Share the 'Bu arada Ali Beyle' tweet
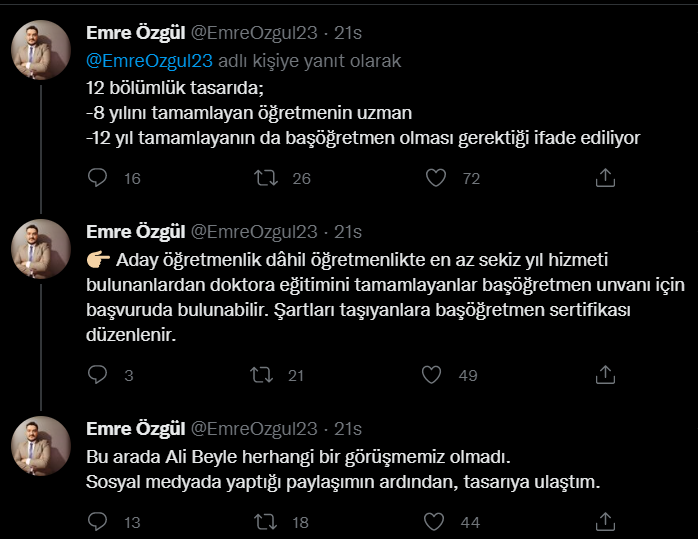The height and width of the screenshot is (539, 698). click(605, 522)
